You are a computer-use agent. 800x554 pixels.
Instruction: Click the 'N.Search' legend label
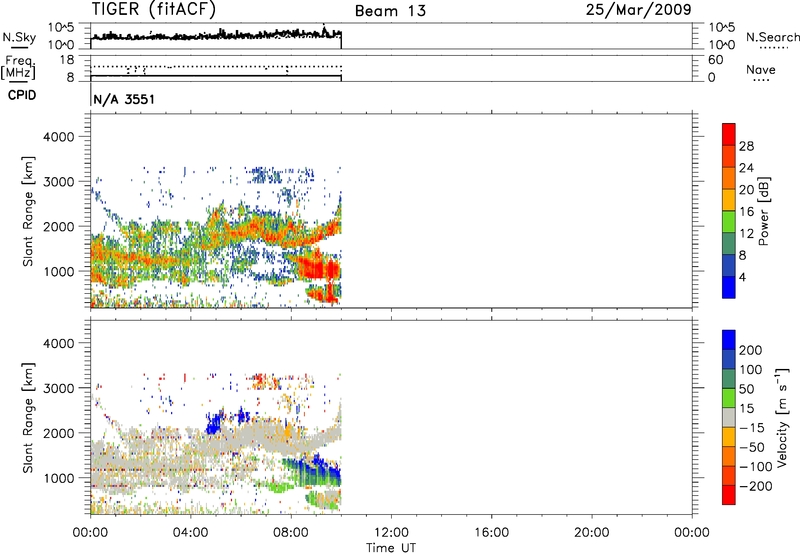click(x=772, y=37)
